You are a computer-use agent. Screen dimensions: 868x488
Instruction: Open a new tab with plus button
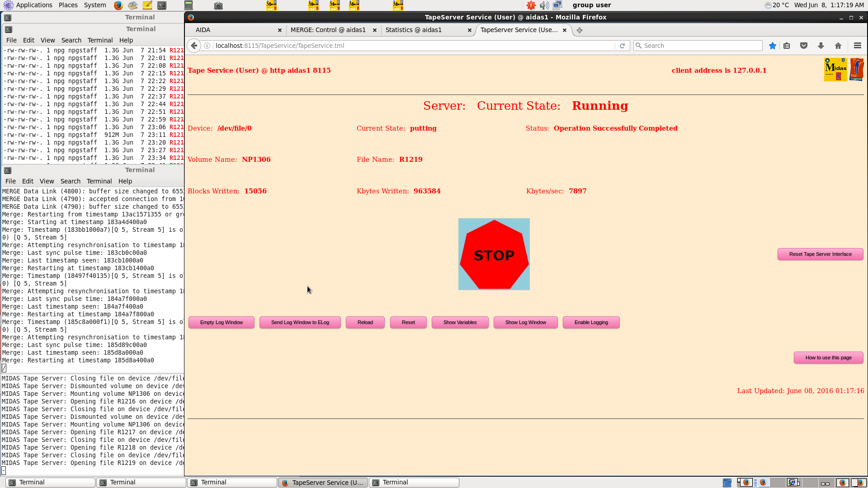point(580,30)
